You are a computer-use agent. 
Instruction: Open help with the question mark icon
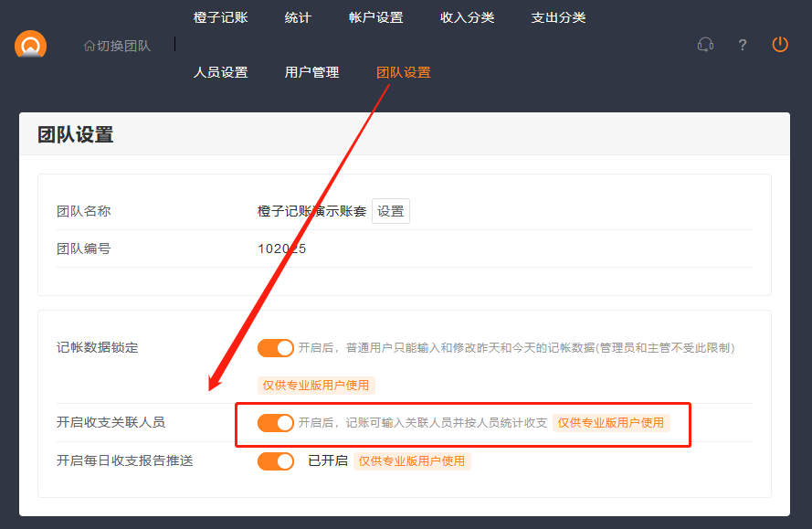pos(743,45)
